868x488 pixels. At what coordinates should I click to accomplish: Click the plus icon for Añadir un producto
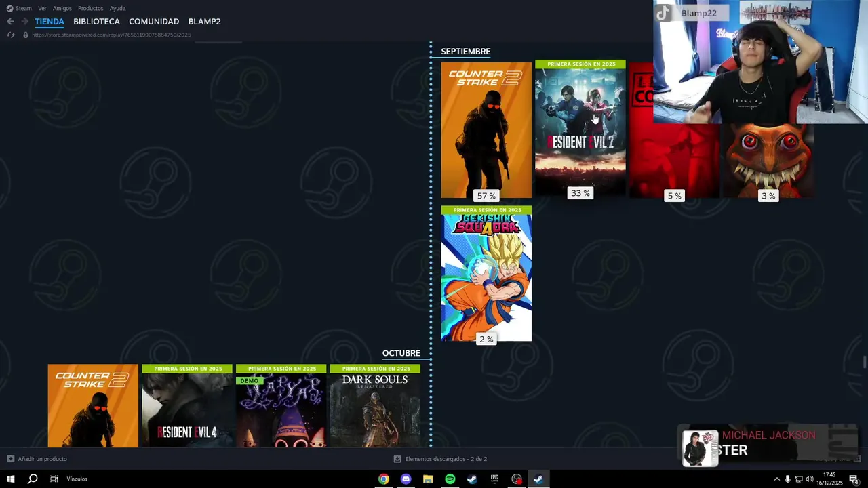pyautogui.click(x=10, y=459)
